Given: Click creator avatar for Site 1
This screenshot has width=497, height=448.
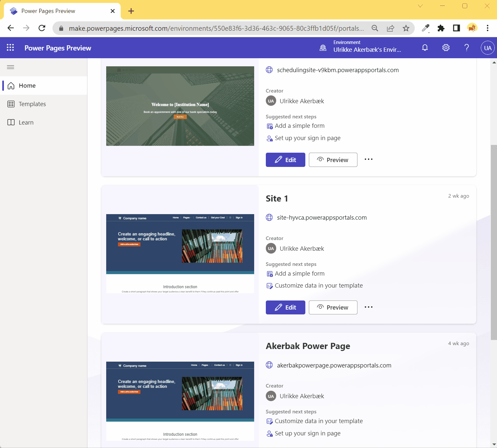Looking at the screenshot, I should click(271, 248).
